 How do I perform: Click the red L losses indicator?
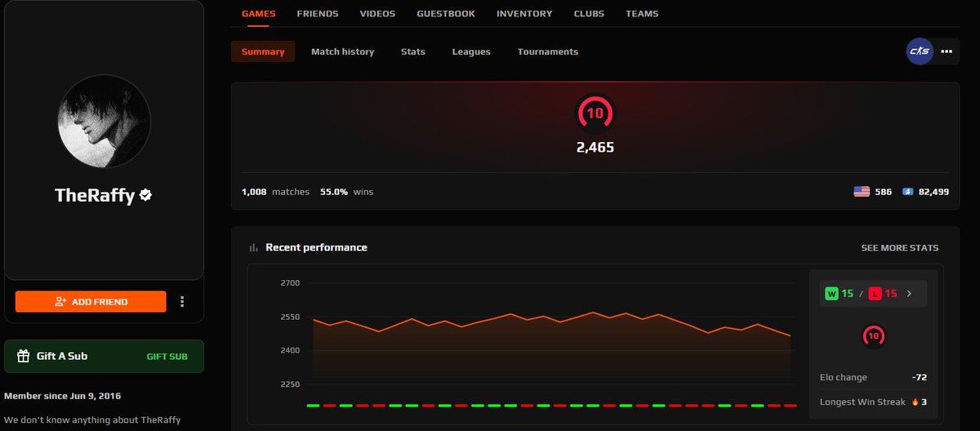pyautogui.click(x=875, y=293)
